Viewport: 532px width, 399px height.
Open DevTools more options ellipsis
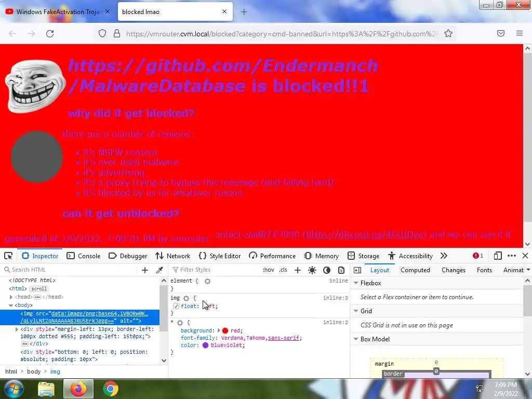click(x=512, y=256)
